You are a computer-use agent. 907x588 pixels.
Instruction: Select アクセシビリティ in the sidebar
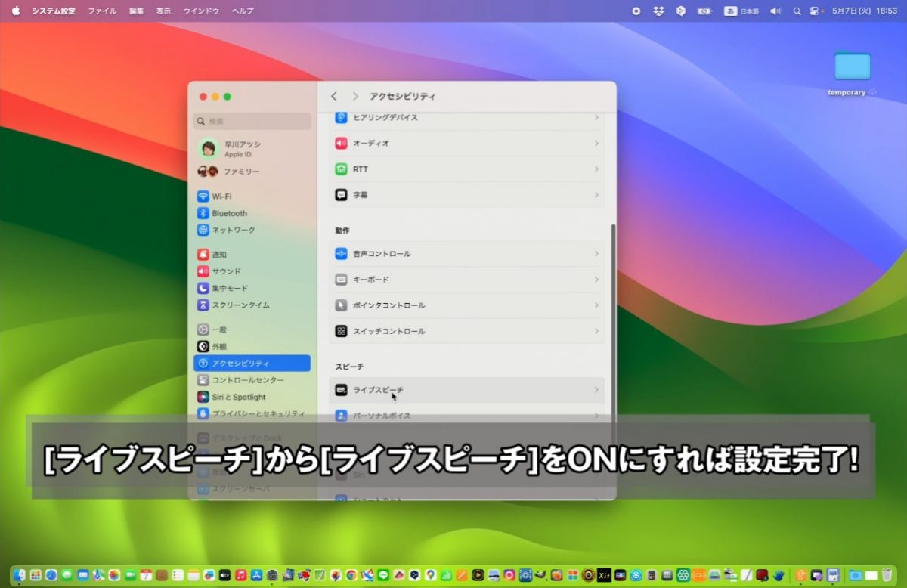coord(252,364)
